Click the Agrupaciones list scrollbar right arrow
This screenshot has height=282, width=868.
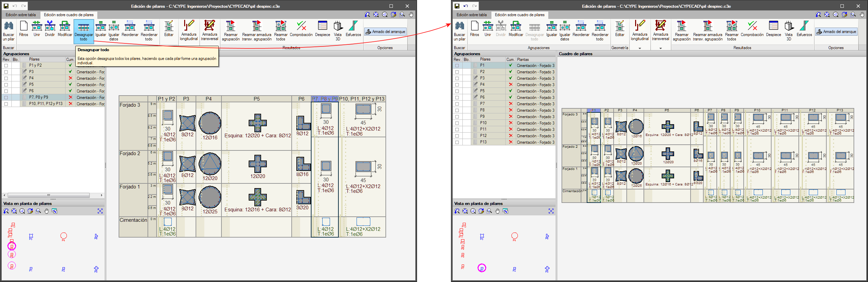coord(101,195)
